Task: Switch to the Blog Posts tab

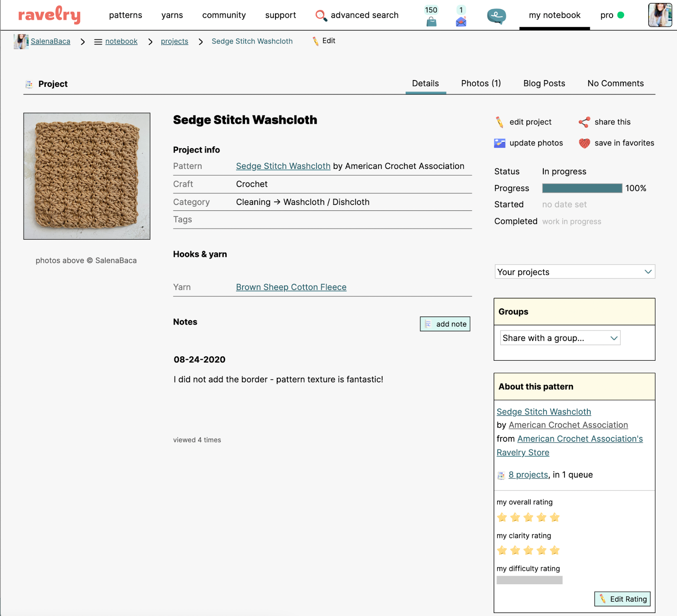Action: (x=544, y=83)
